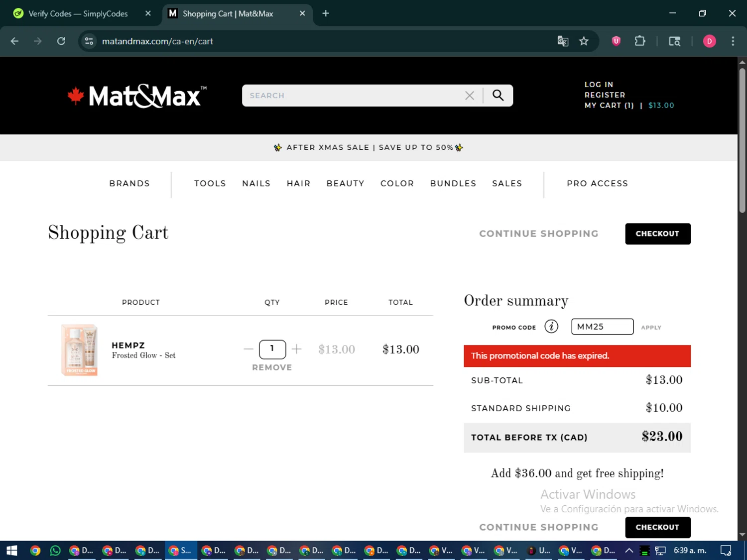Open MY CART (1) link
Image resolution: width=747 pixels, height=560 pixels.
(609, 106)
